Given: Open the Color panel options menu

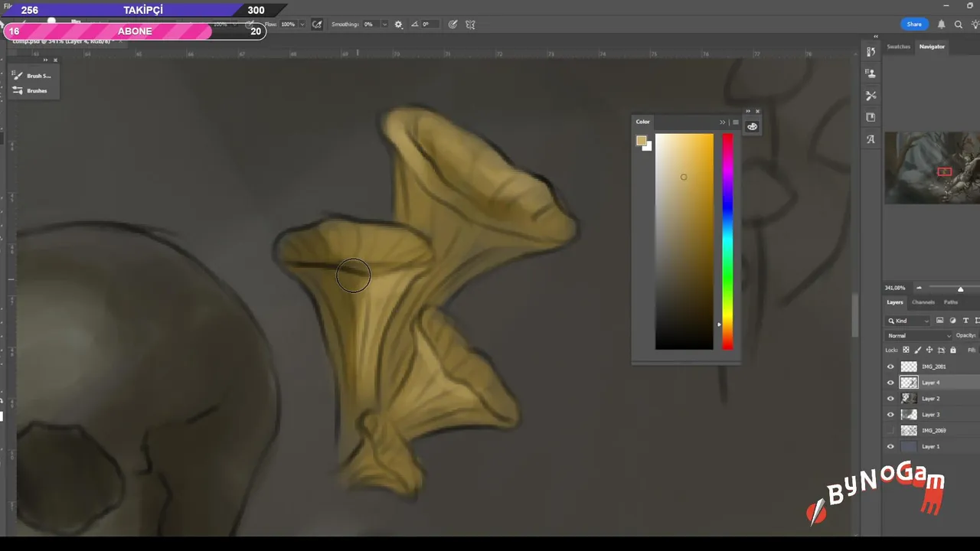Looking at the screenshot, I should coord(736,122).
